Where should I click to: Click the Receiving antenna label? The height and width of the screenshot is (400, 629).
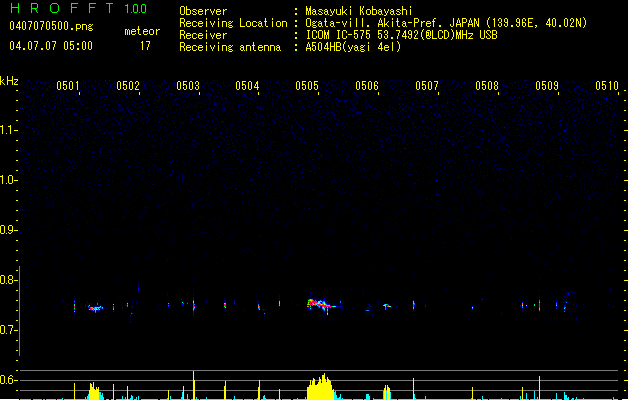tap(230, 47)
